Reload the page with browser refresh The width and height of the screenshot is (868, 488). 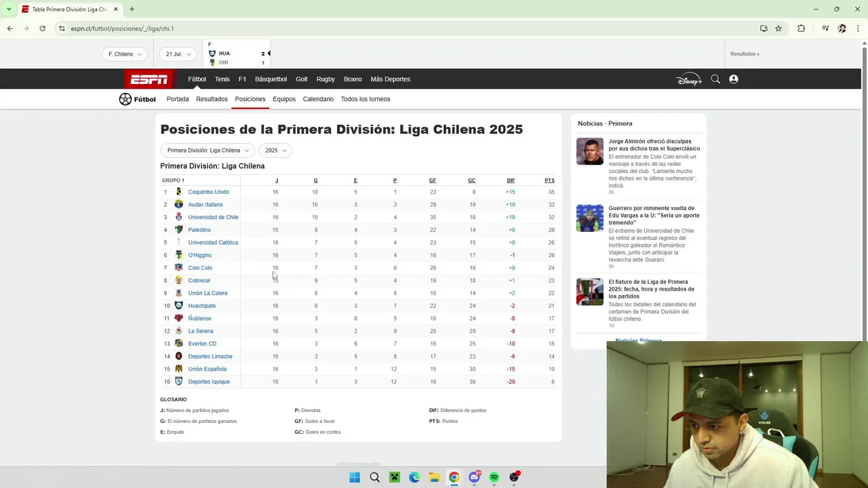(x=42, y=28)
